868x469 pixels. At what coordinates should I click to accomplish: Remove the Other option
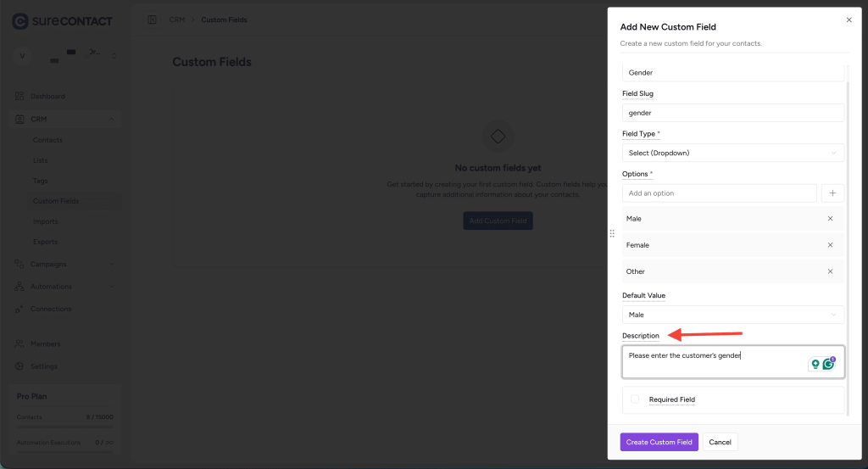coord(830,271)
